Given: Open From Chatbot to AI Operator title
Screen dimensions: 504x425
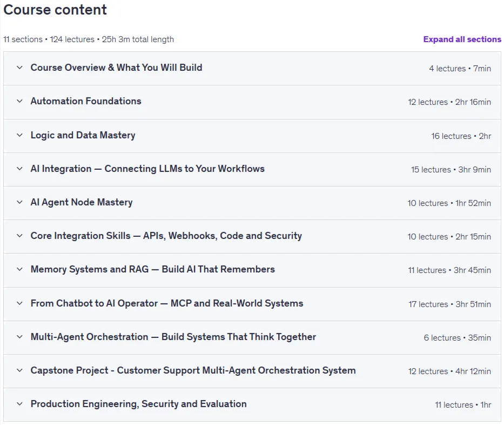Looking at the screenshot, I should pyautogui.click(x=167, y=303).
